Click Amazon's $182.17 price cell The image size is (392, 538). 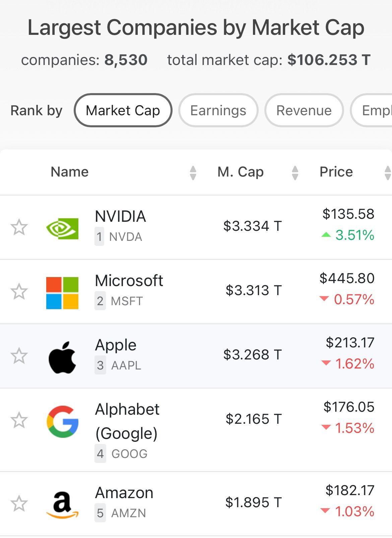coord(350,490)
